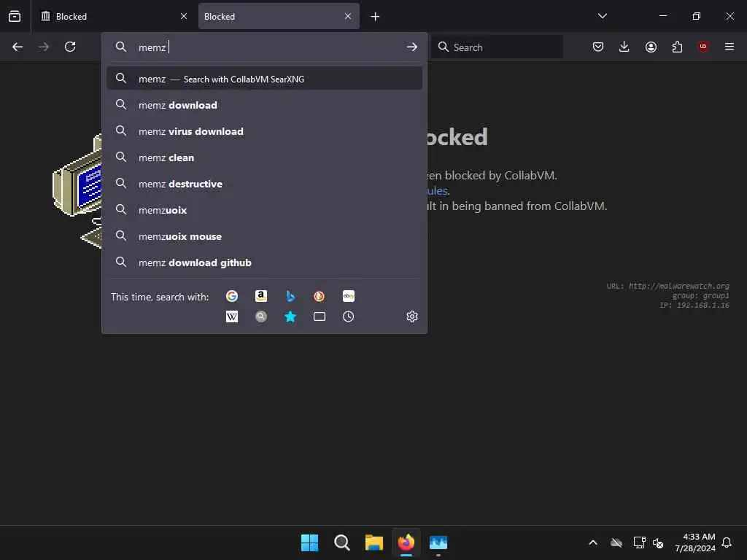This screenshot has width=747, height=560.
Task: Focus the toolbar Search box
Action: coord(497,47)
